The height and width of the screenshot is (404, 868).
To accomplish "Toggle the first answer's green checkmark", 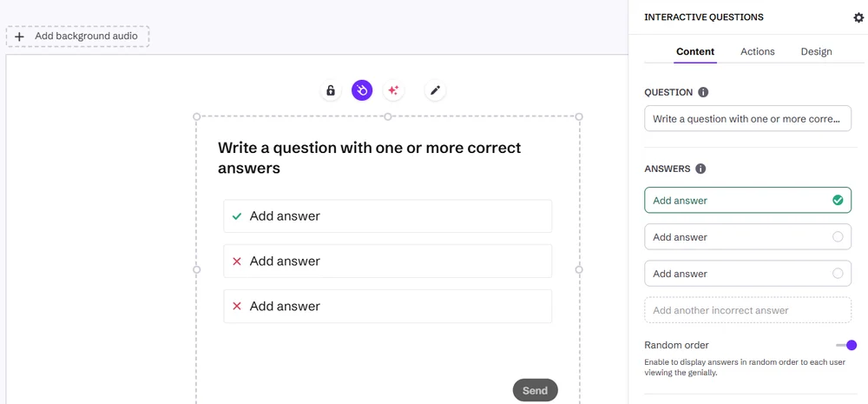I will click(x=838, y=200).
